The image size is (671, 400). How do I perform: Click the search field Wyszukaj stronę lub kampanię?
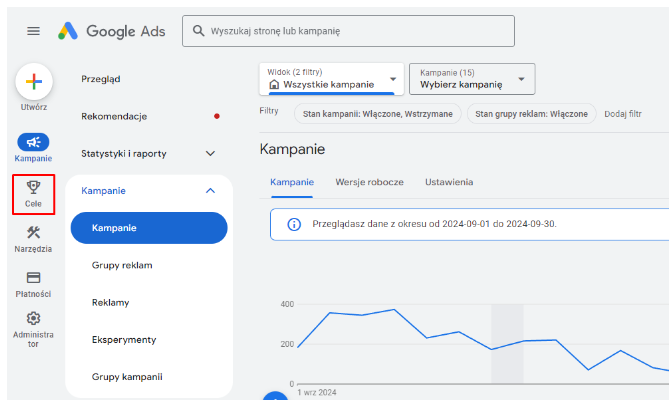click(348, 31)
